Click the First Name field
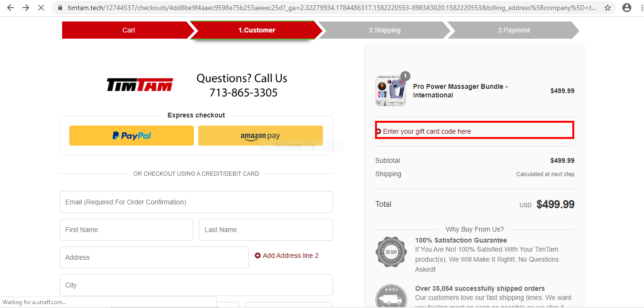This screenshot has height=308, width=644. pos(127,230)
